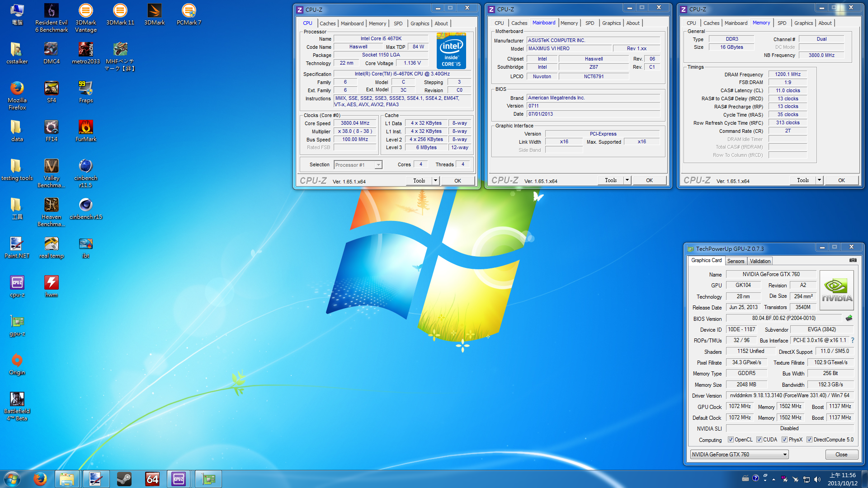Open Valley Benchmark desktop icon
868x488 pixels.
click(x=51, y=174)
